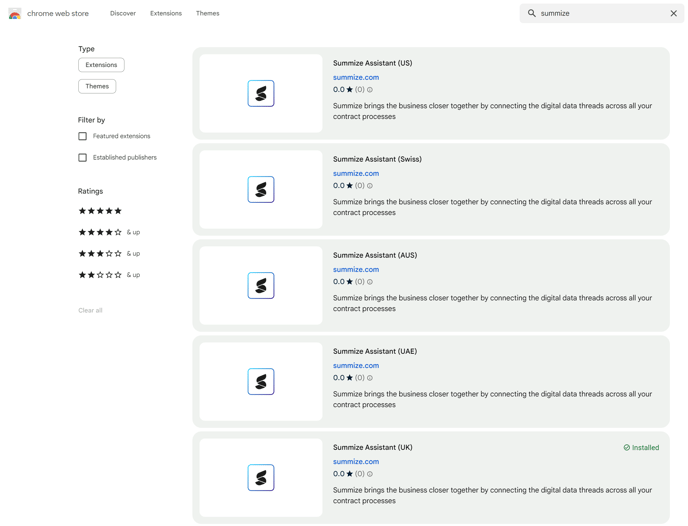Clear search text with the X icon
688x526 pixels.
673,14
